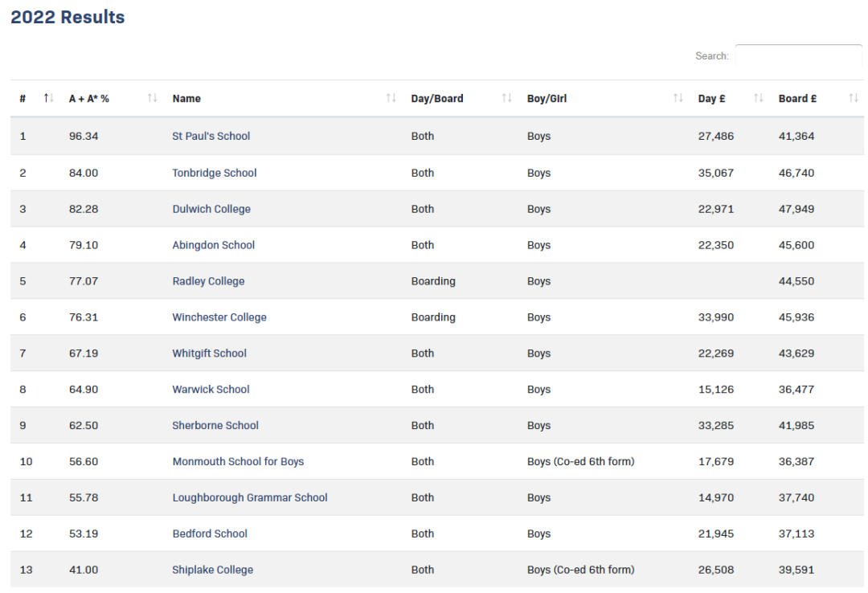
Task: Click the Day £ sort arrows
Action: 759,98
